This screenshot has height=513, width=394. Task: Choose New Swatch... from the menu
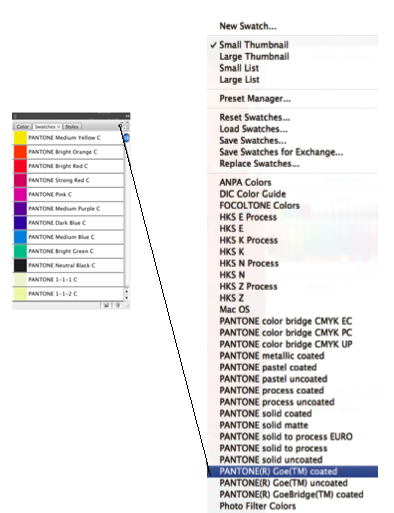point(248,26)
